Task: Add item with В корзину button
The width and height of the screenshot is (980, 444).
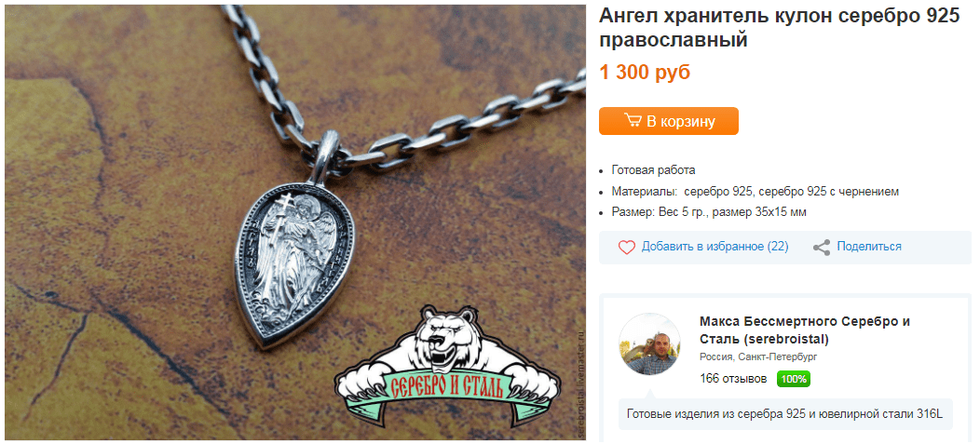Action: (x=669, y=121)
